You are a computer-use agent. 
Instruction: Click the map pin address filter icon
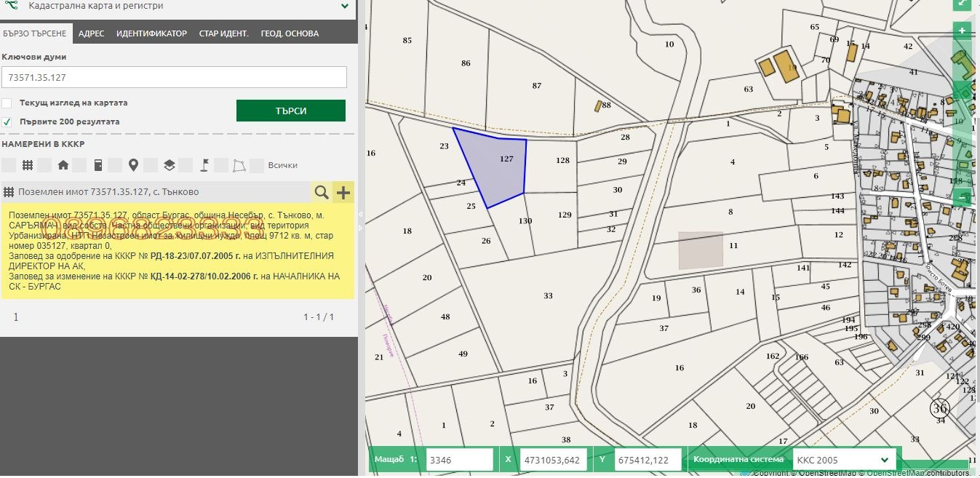133,165
